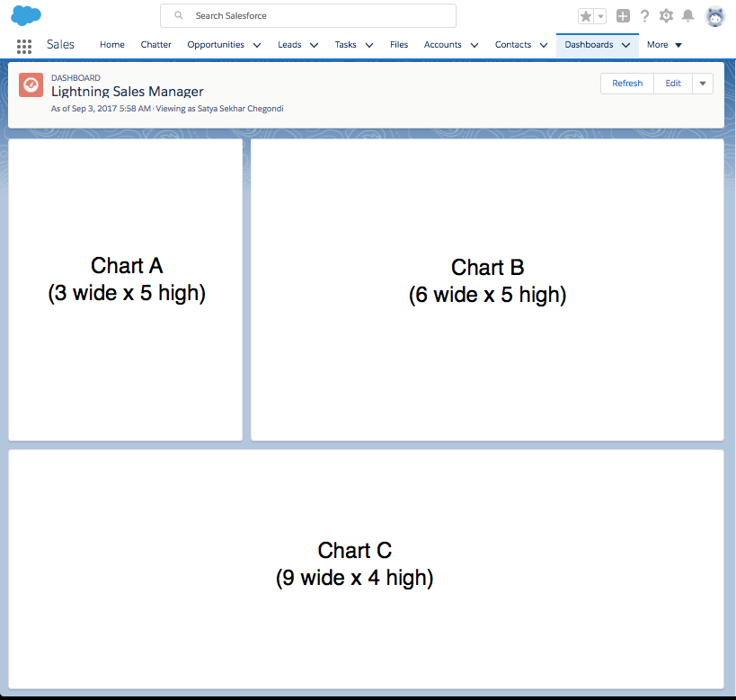Open the Tasks tab
Viewport: 736px width, 700px height.
point(345,45)
